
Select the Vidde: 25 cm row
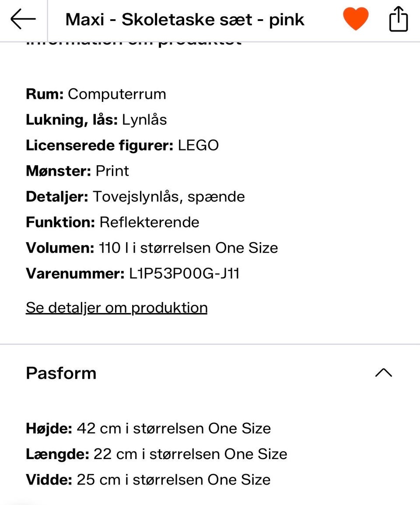148,480
